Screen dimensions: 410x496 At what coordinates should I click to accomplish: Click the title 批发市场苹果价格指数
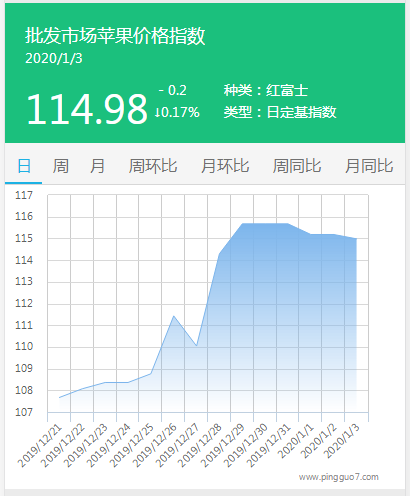click(115, 36)
